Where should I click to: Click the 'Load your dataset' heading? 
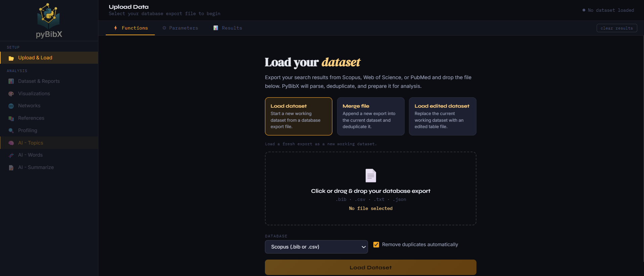[313, 62]
